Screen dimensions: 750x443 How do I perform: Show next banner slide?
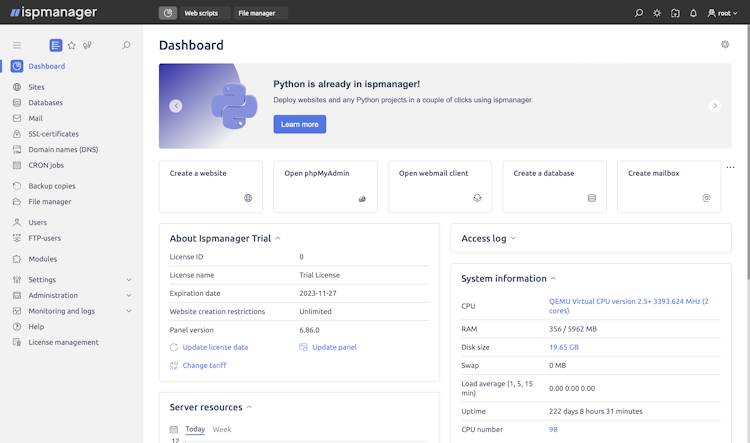coord(715,106)
